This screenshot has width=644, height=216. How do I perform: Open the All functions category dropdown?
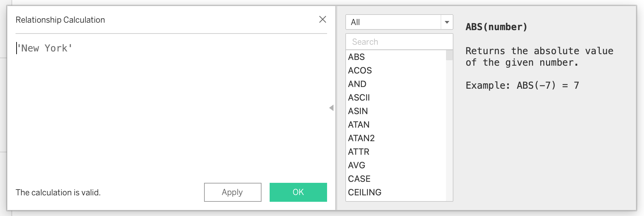(x=393, y=22)
